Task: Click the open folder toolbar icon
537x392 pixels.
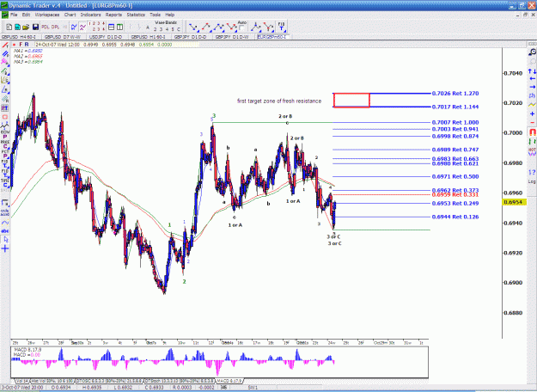Action: (x=26, y=27)
